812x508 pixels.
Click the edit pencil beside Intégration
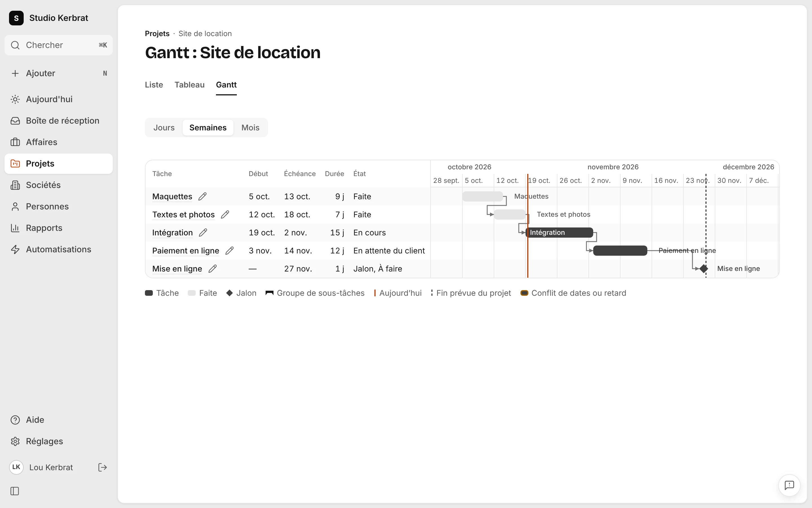click(x=203, y=233)
